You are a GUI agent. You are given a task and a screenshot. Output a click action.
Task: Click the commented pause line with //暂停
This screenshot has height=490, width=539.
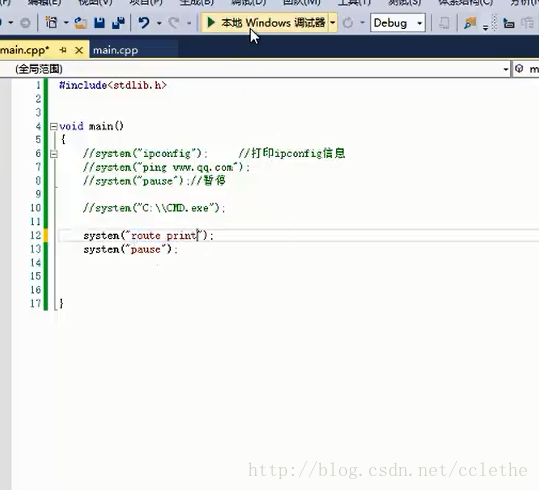(154, 181)
